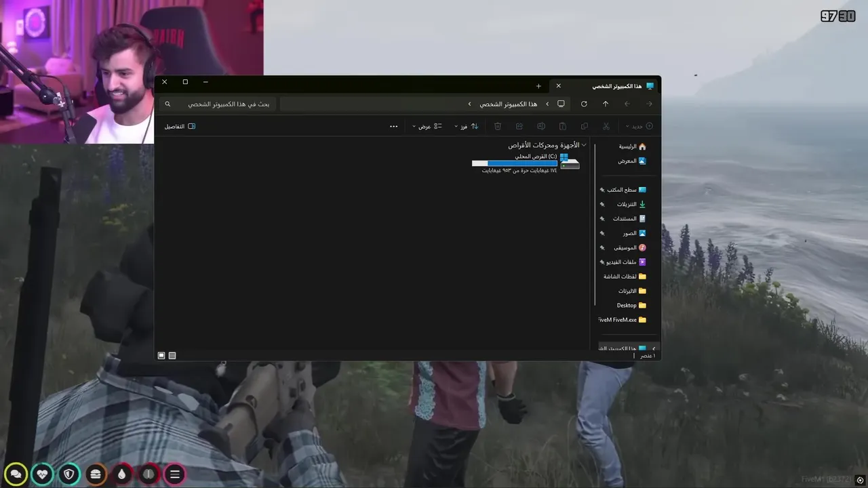Screen dimensions: 868x488
Task: Click the Delete trash icon
Action: pos(498,126)
